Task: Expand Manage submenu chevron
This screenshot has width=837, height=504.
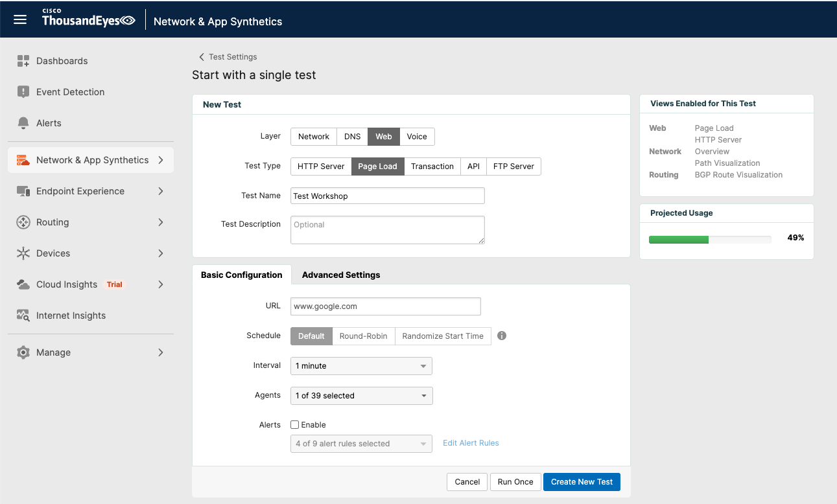Action: tap(161, 352)
